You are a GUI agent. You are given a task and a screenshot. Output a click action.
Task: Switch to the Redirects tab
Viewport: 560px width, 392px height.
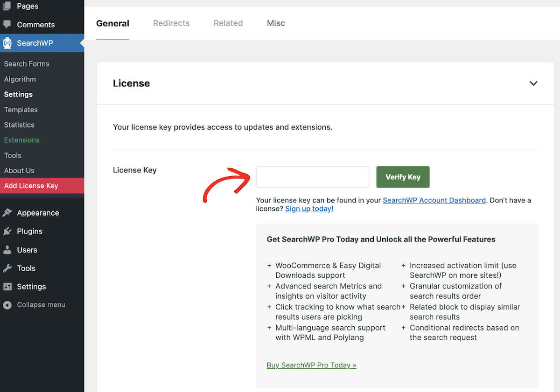pyautogui.click(x=171, y=23)
